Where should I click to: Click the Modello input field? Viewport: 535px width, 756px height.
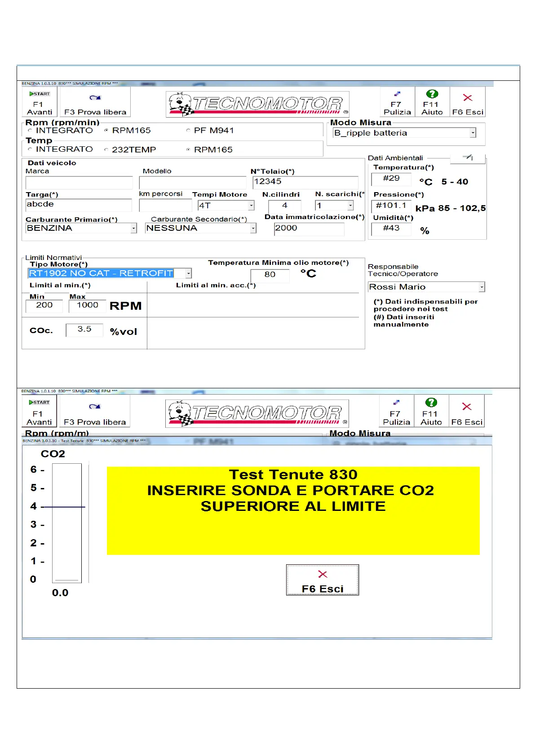193,183
